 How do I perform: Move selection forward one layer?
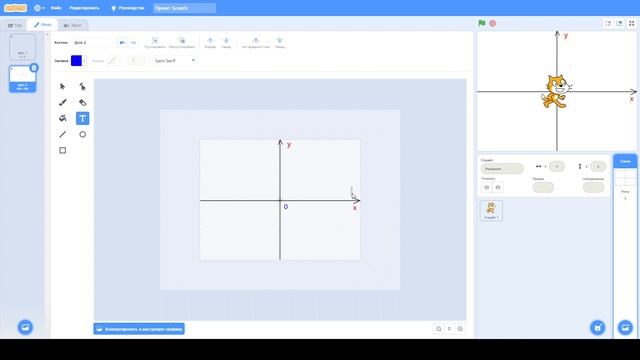pos(210,42)
